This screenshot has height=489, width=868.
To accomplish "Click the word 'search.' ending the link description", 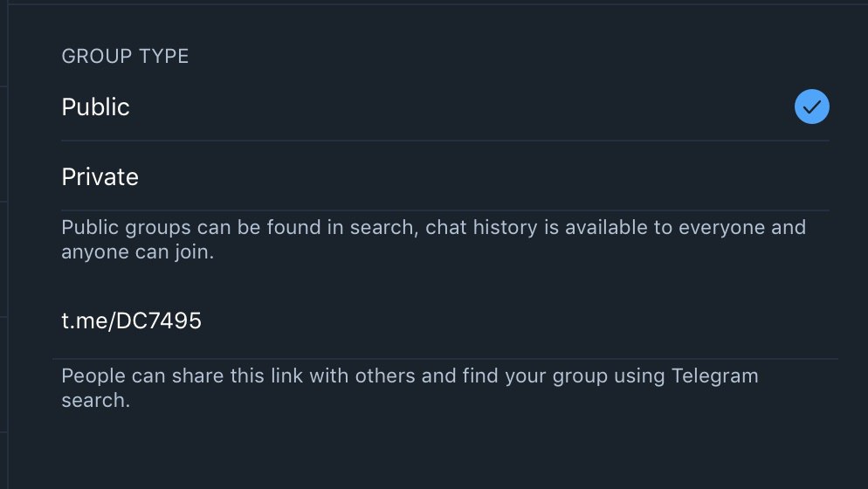I will 96,401.
